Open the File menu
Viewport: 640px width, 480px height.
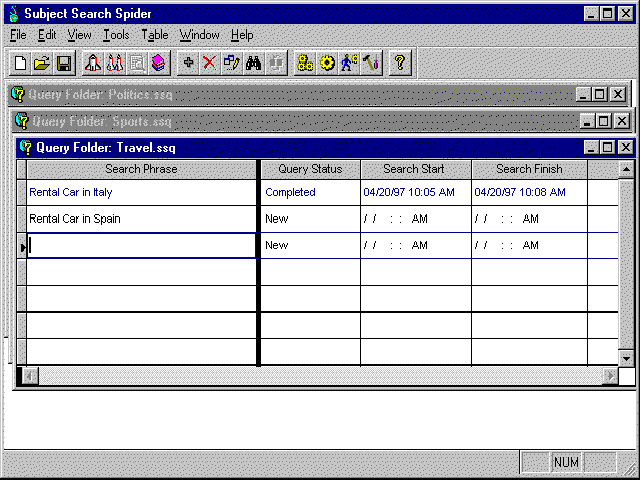click(x=17, y=35)
